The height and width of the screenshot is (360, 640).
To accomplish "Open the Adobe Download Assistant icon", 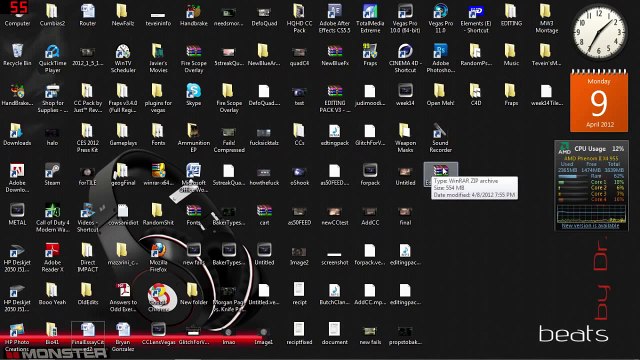I will point(17,178).
